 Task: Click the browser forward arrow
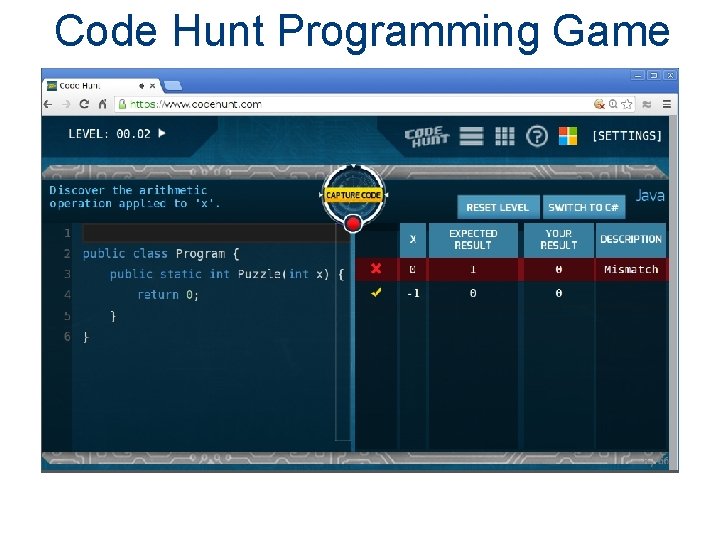click(67, 104)
